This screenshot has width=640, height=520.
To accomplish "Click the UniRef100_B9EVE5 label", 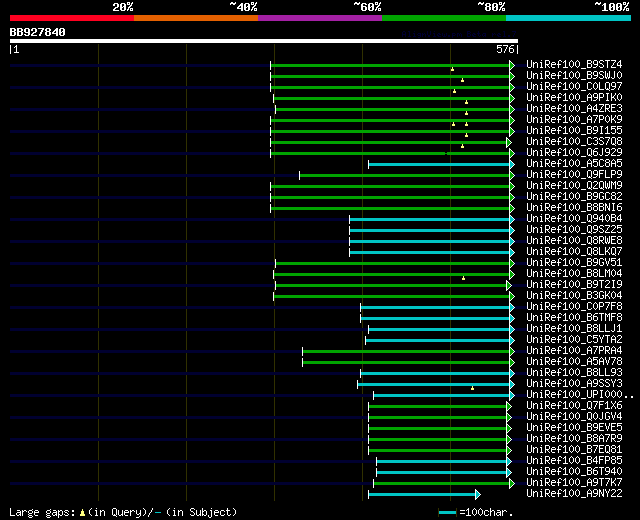I will tap(574, 428).
